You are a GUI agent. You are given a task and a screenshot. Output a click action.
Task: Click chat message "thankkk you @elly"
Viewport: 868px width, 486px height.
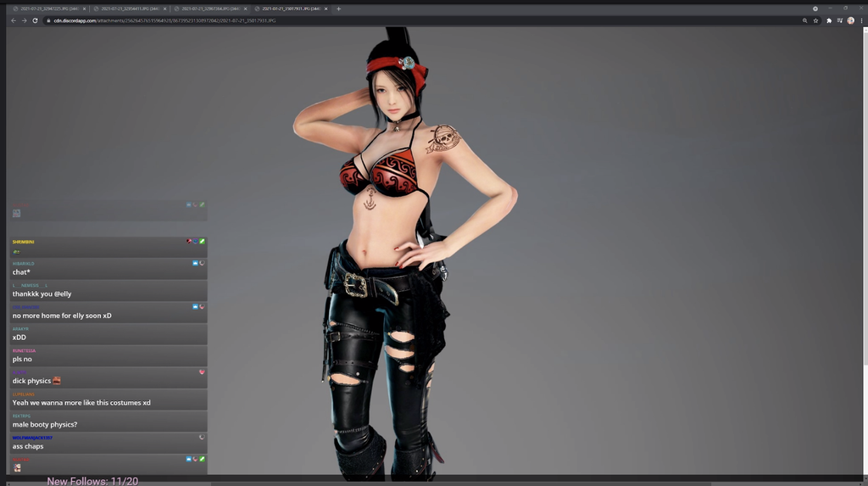pos(42,293)
